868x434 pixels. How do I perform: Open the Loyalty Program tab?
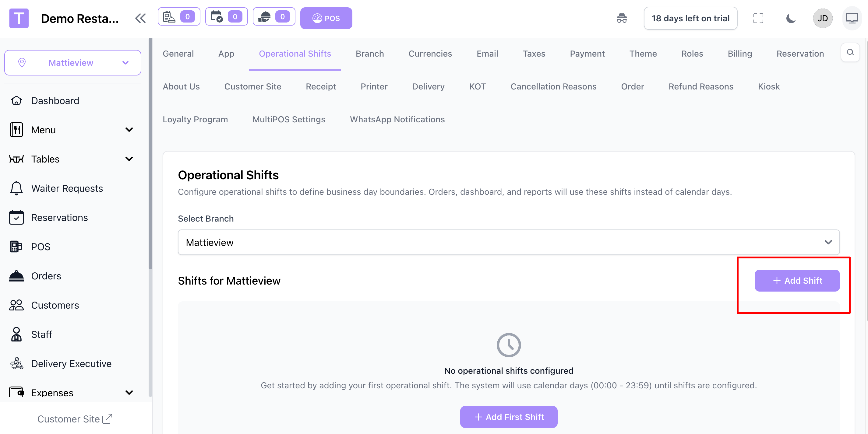195,119
